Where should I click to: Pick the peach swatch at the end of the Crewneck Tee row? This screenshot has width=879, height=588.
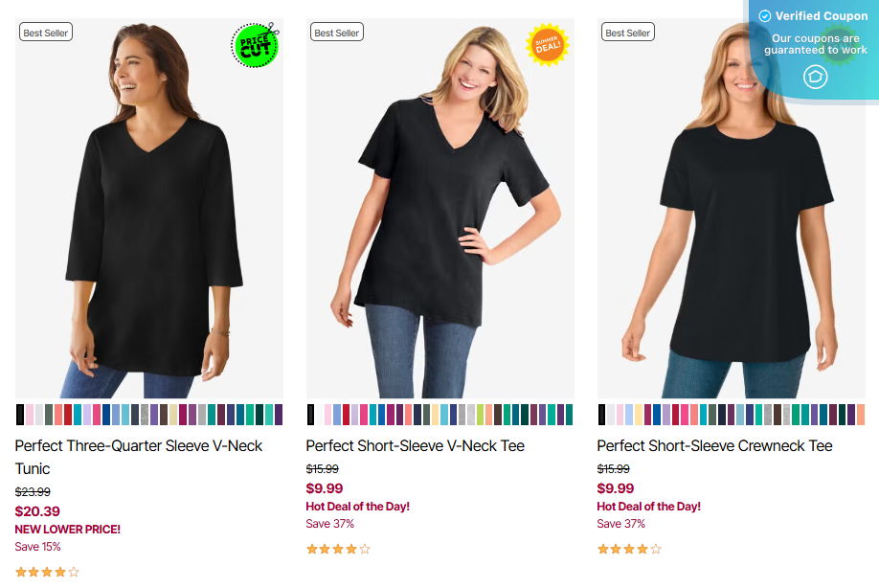pyautogui.click(x=860, y=415)
